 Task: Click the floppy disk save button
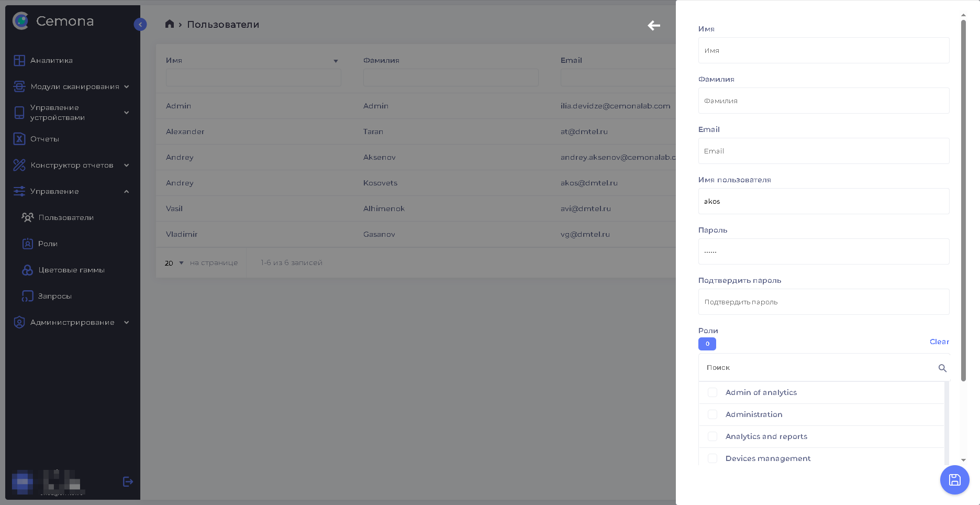pos(954,480)
